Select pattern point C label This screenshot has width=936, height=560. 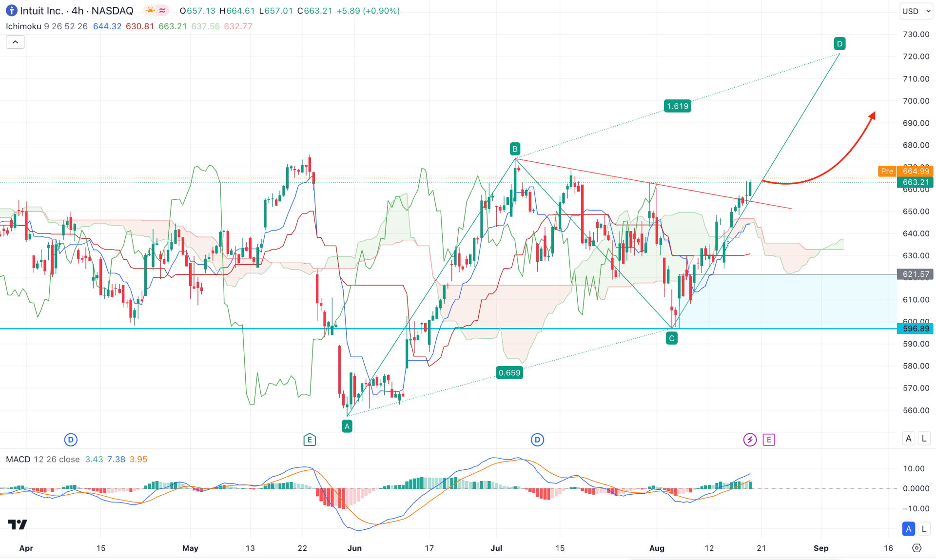[672, 338]
